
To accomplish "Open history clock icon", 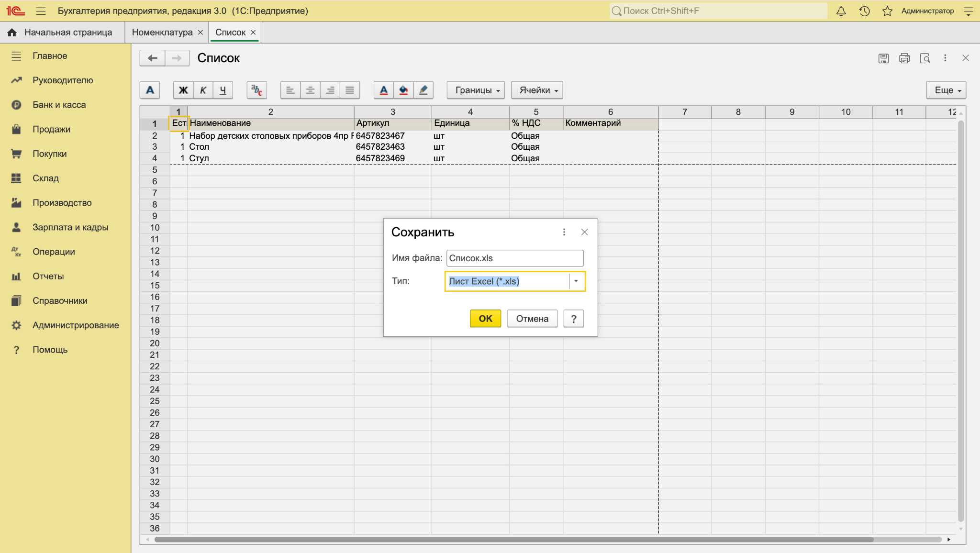I will [x=864, y=11].
